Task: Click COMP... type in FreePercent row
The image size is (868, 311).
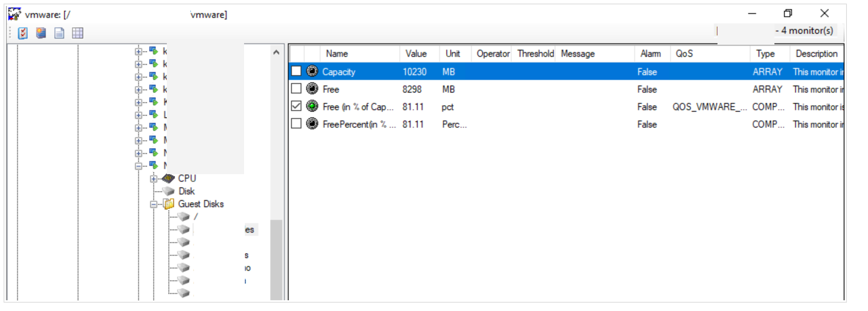Action: click(x=768, y=124)
